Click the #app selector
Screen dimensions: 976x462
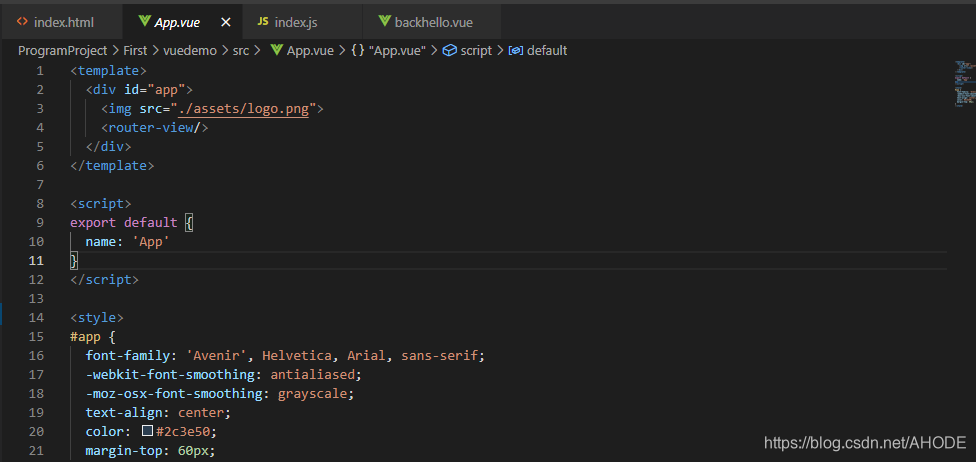pos(85,336)
